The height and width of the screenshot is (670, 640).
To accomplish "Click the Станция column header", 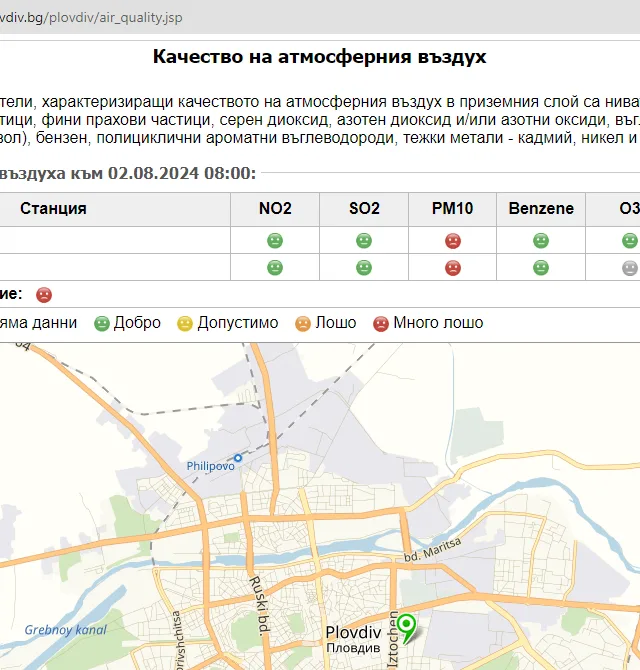I will click(53, 209).
